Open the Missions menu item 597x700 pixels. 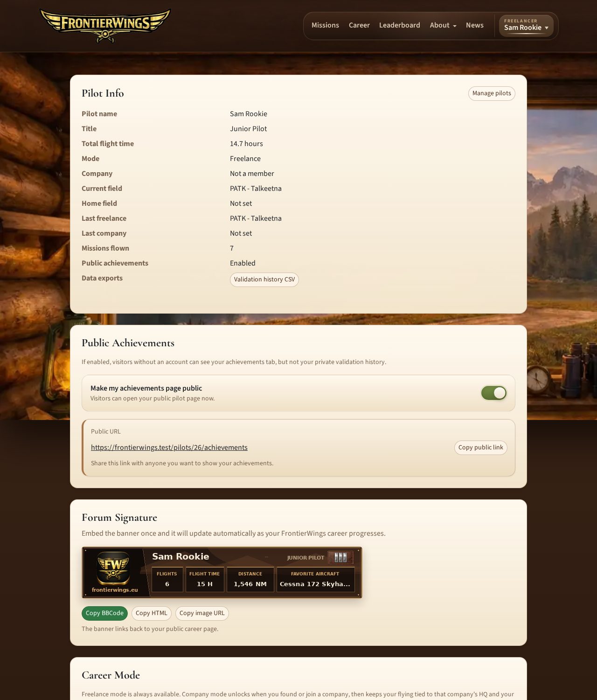point(325,25)
